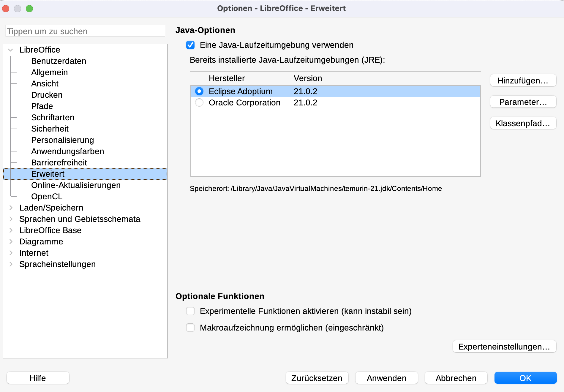Expand the LibreOffice Base category

[x=11, y=230]
